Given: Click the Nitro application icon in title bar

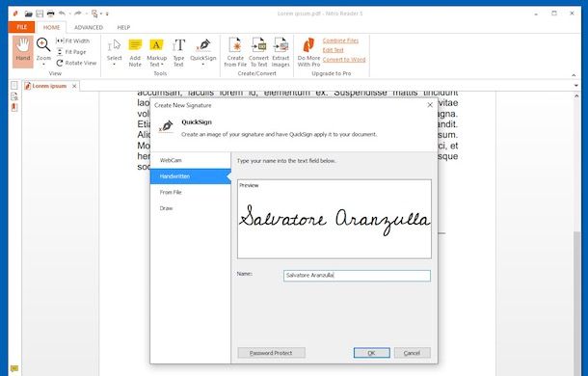Looking at the screenshot, I should [15, 13].
